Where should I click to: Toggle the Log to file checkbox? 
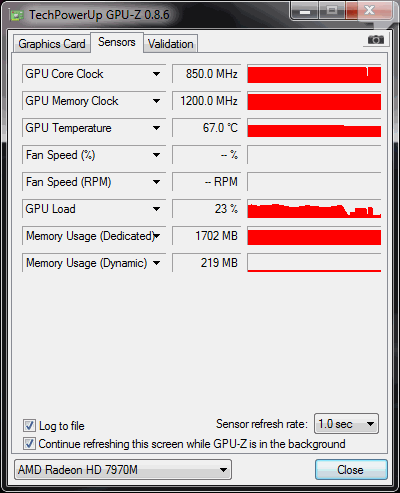pos(29,426)
